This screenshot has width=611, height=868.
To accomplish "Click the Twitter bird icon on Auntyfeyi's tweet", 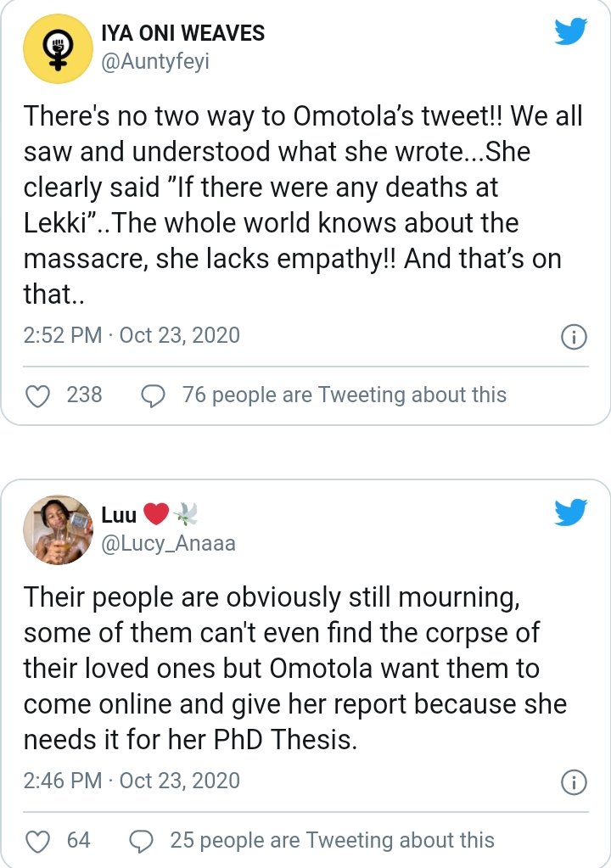I will (x=570, y=33).
